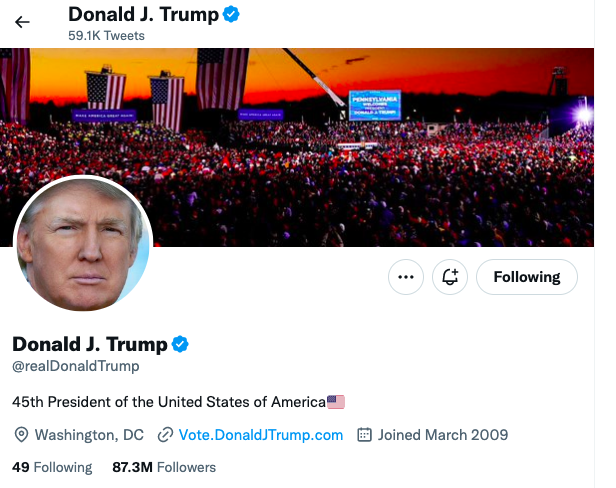616x488 pixels.
Task: Turn on tweet notifications with bell icon
Action: (450, 277)
